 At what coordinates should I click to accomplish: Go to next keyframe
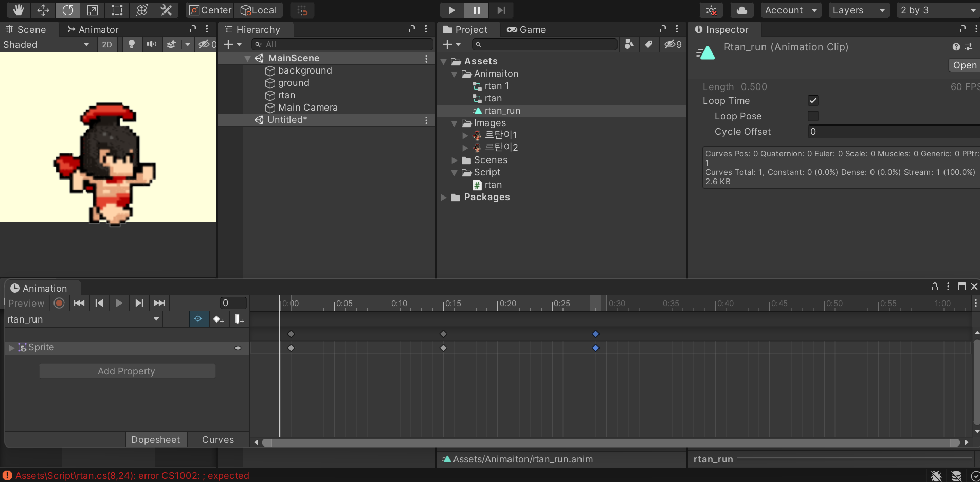click(139, 303)
